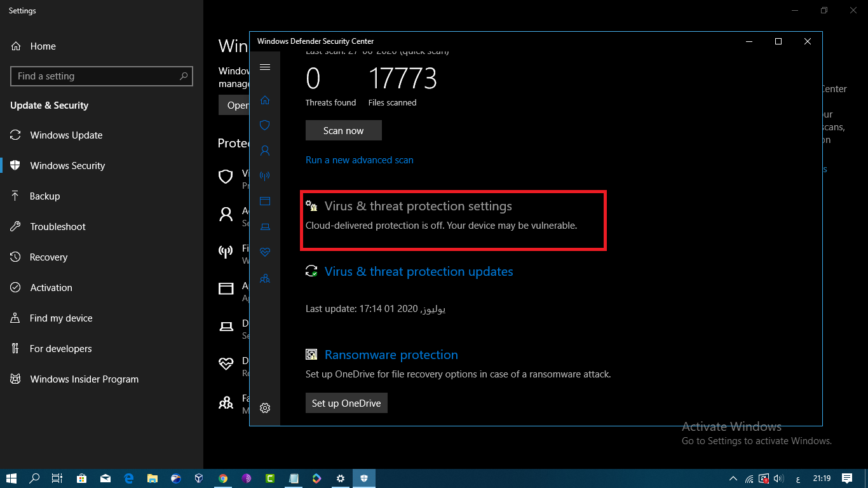Open the Windows Start menu
The height and width of the screenshot is (488, 868).
tap(11, 478)
